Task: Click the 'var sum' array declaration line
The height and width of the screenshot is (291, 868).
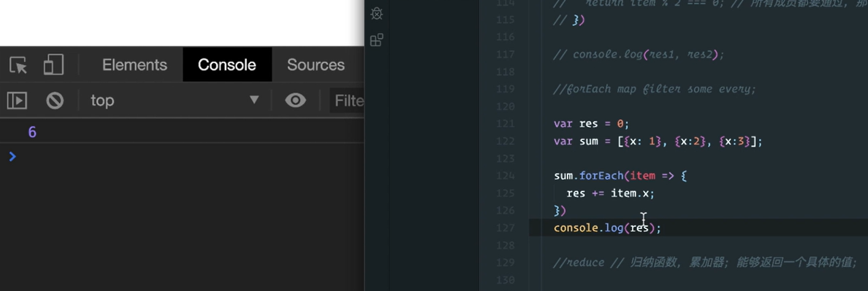Action: pos(658,141)
